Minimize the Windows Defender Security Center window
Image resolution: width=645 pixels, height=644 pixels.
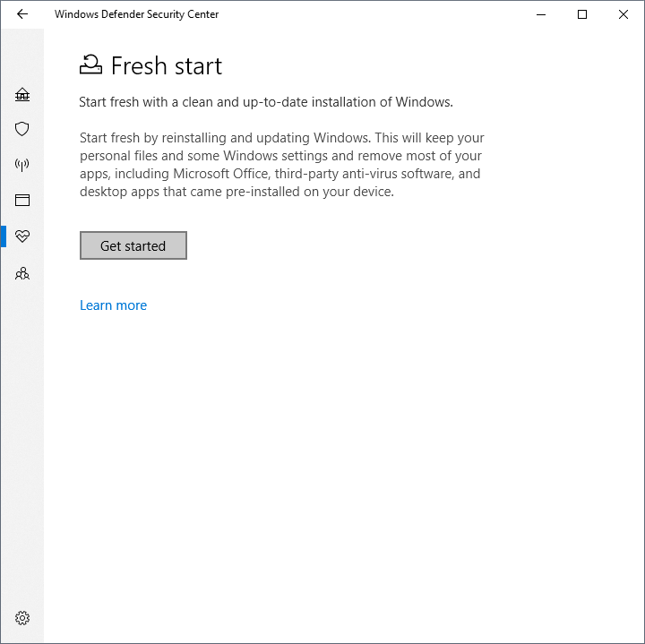point(541,14)
